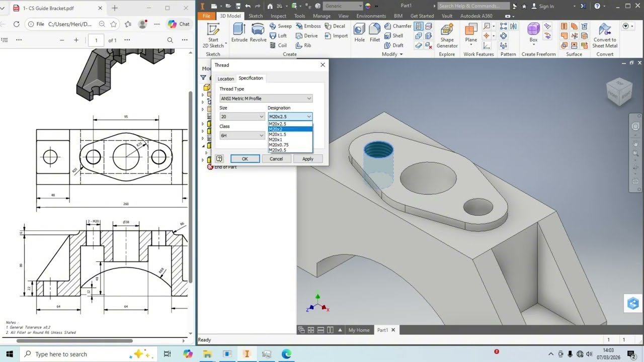Create a freeform Box
The image size is (644, 362).
click(x=533, y=32)
